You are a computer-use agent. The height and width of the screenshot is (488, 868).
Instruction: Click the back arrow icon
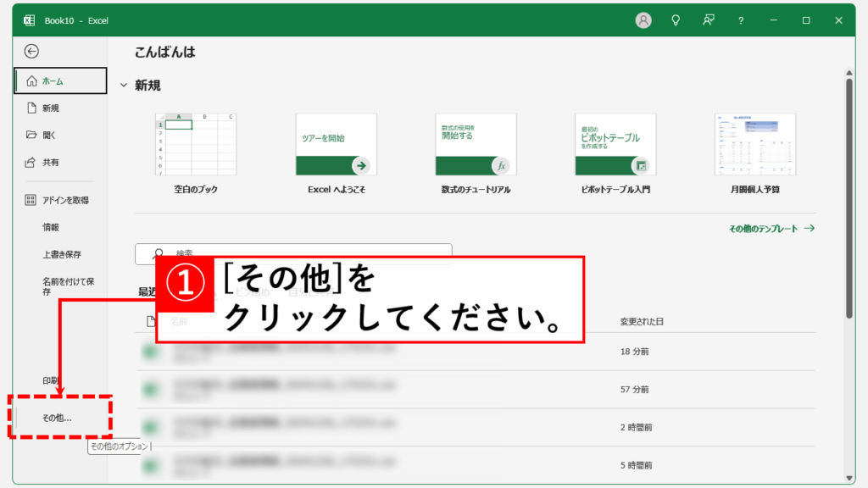coord(31,51)
